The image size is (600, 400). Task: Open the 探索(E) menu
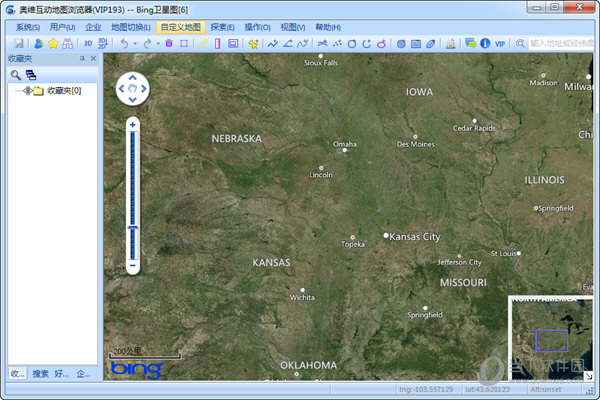(222, 27)
